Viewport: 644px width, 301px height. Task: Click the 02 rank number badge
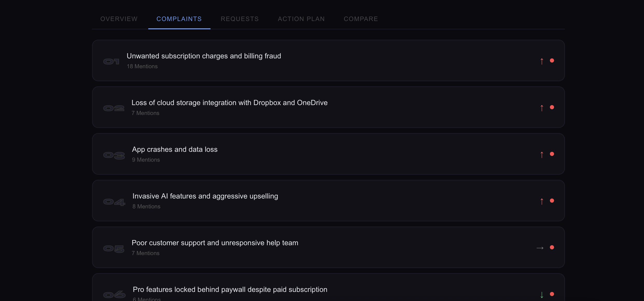114,108
